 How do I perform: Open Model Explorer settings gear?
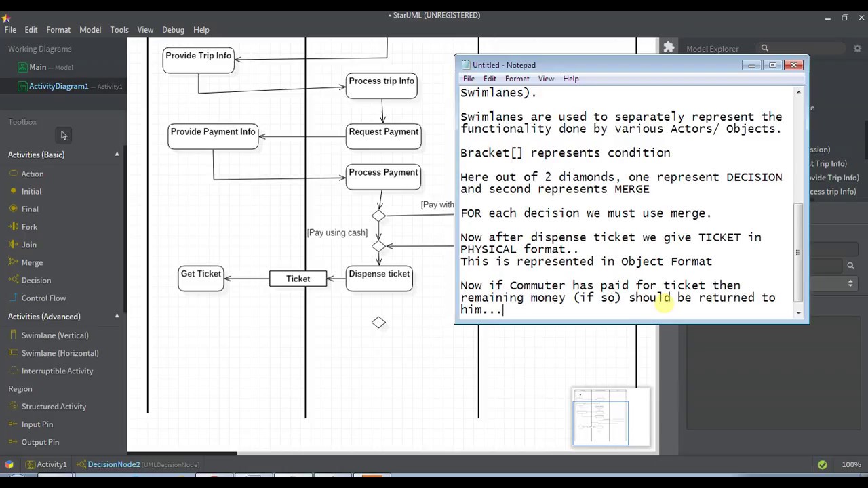[857, 48]
